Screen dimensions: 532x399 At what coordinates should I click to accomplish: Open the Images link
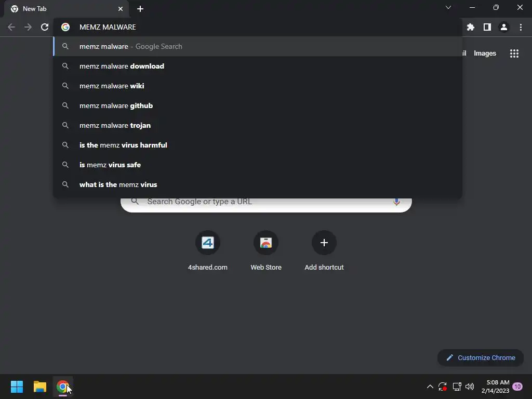click(485, 54)
